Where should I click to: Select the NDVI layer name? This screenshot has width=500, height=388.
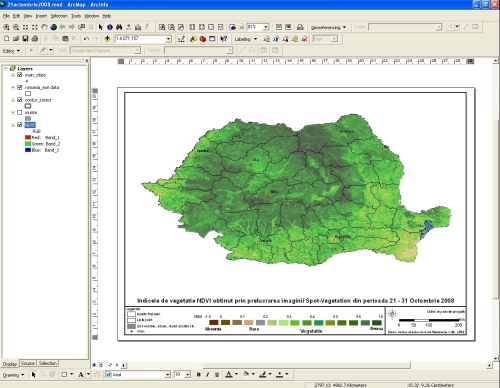pos(30,125)
